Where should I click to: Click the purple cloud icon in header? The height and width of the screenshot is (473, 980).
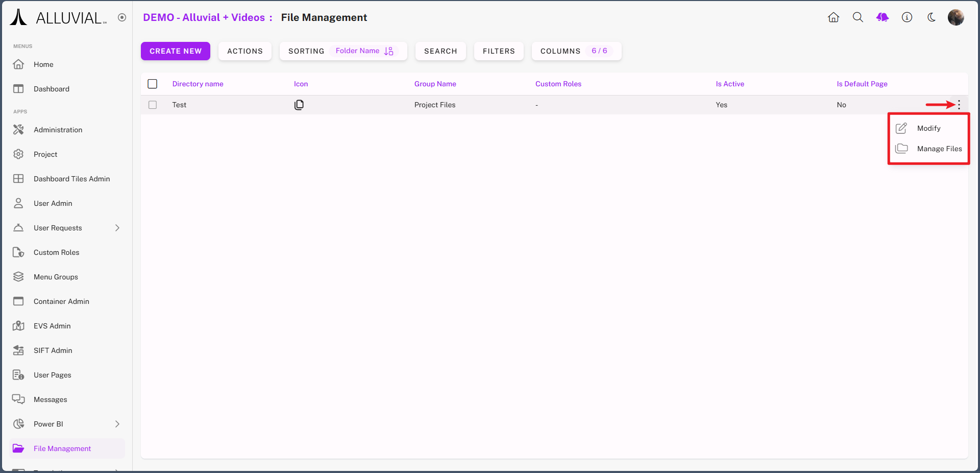(x=883, y=17)
